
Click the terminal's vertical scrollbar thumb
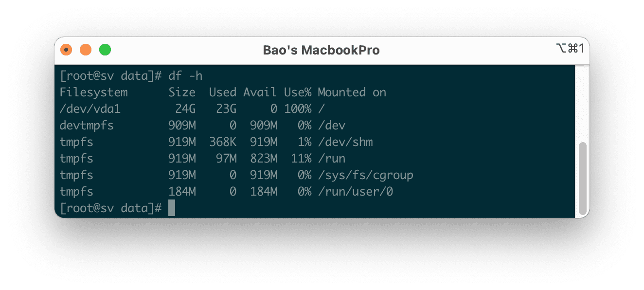tap(582, 178)
